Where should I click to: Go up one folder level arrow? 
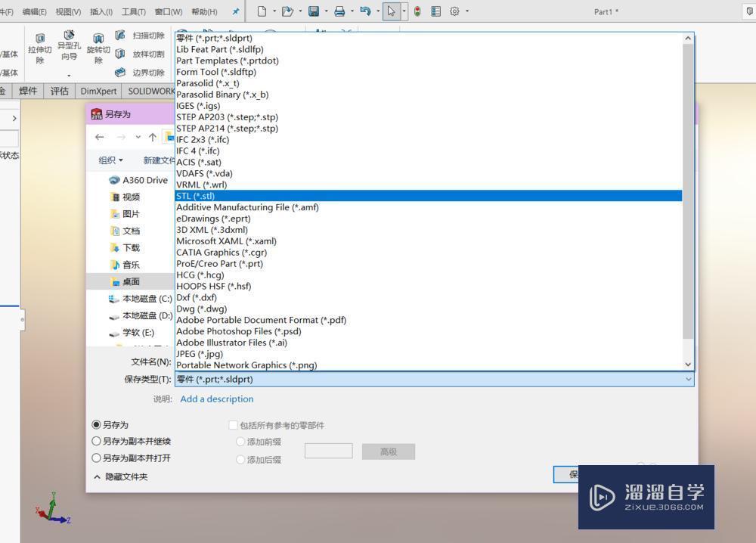point(153,138)
